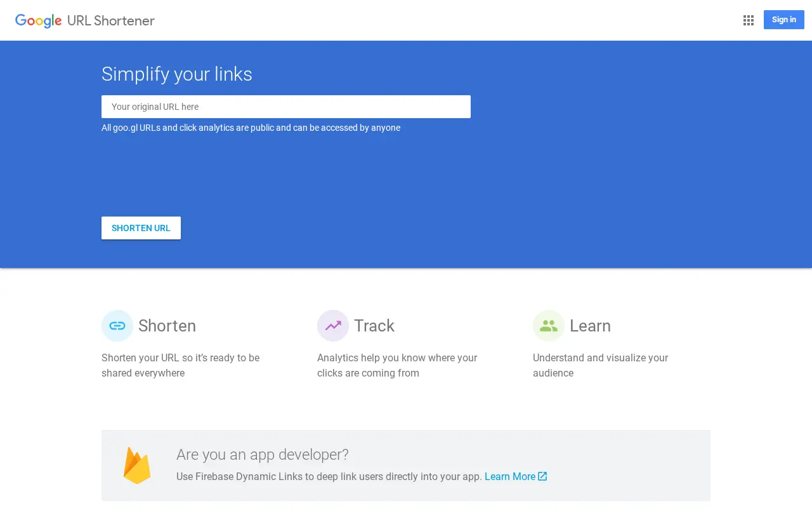Screen dimensions: 812x508
Task: Click the SHORTEN URL button
Action: click(x=141, y=228)
